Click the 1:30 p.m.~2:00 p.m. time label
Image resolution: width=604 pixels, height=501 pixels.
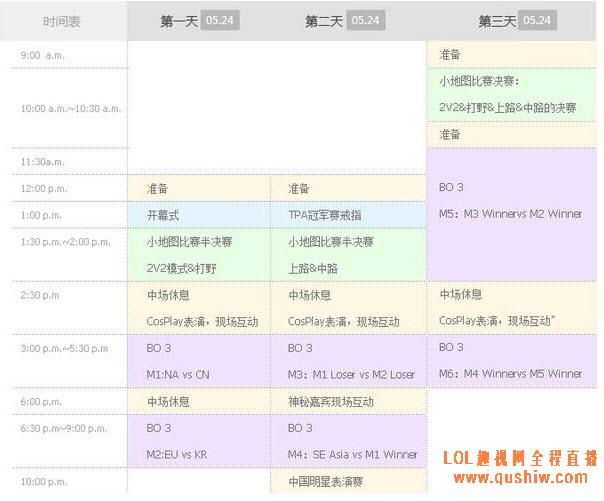pyautogui.click(x=65, y=242)
